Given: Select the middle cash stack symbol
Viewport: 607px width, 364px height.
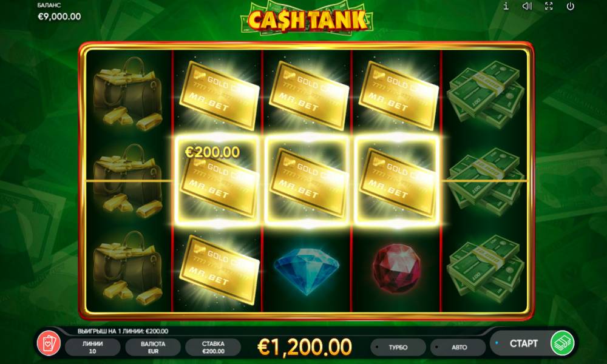Looking at the screenshot, I should click(x=485, y=181).
